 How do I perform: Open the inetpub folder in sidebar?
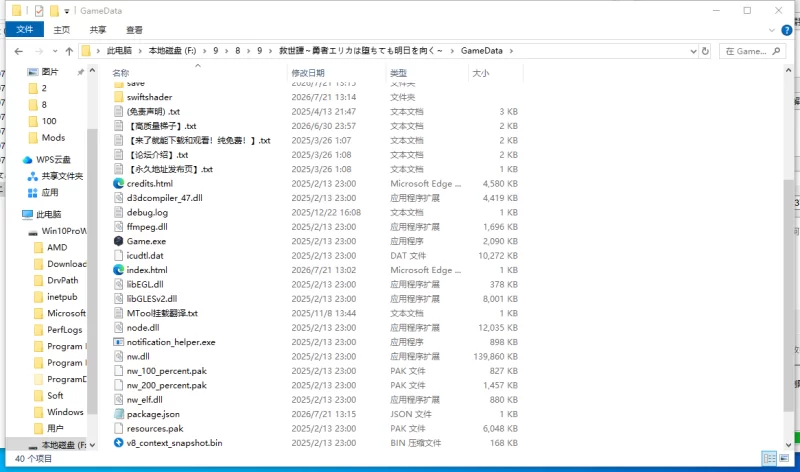point(62,296)
